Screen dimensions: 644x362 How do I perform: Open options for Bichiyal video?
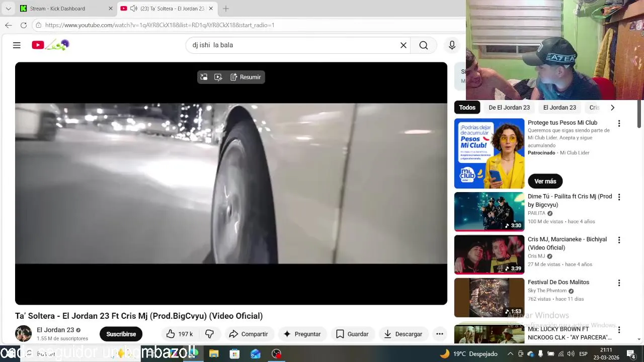[619, 240]
